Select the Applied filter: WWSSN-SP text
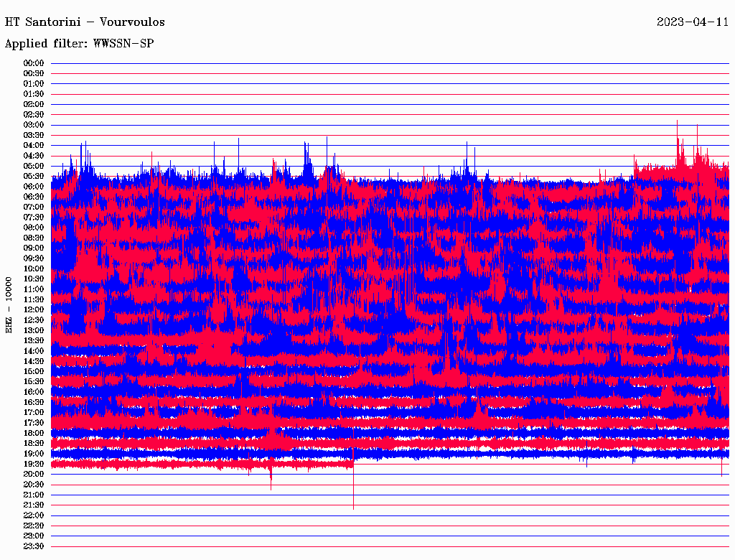The image size is (735, 560). (x=79, y=43)
